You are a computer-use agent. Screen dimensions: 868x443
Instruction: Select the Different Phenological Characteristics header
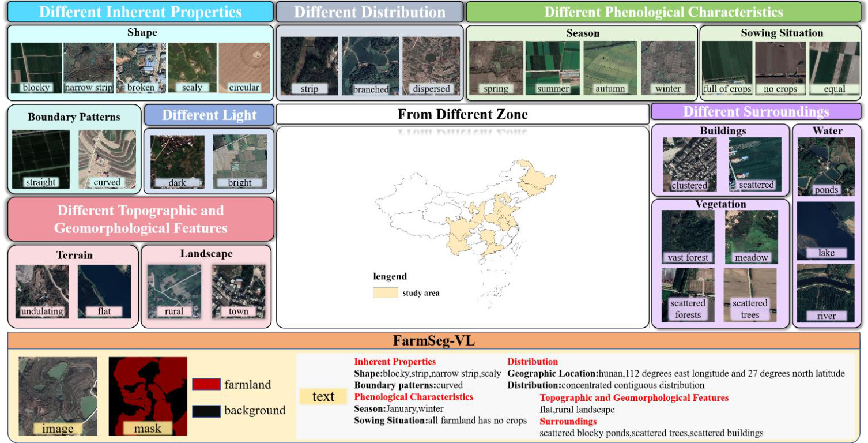point(663,12)
